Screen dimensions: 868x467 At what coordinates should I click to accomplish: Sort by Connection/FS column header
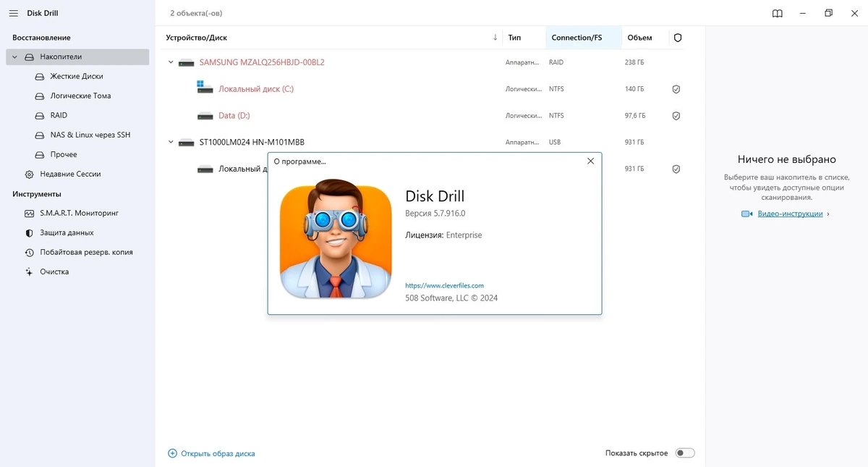point(576,38)
